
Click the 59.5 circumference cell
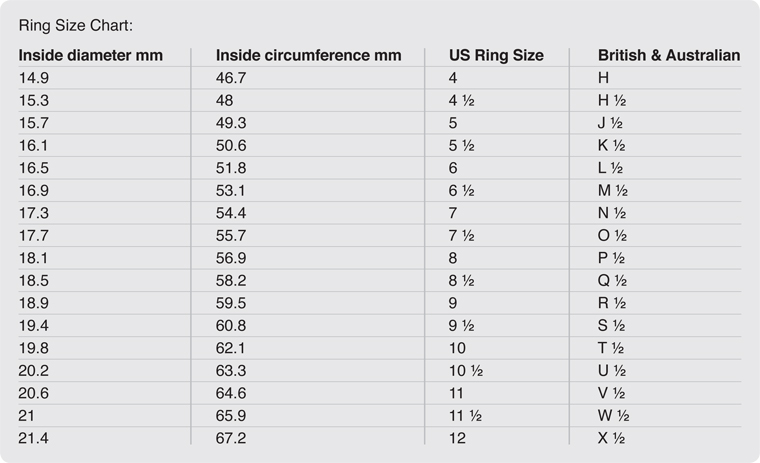(232, 302)
